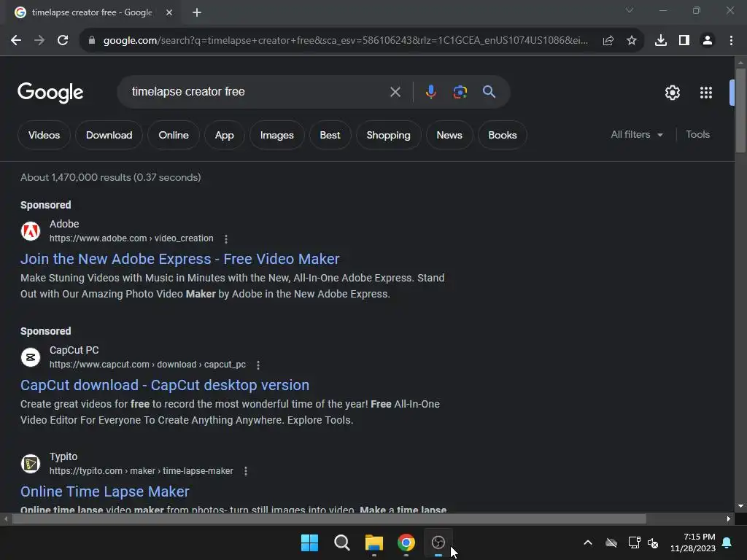The height and width of the screenshot is (560, 747).
Task: Show hidden system tray icons
Action: (x=588, y=542)
